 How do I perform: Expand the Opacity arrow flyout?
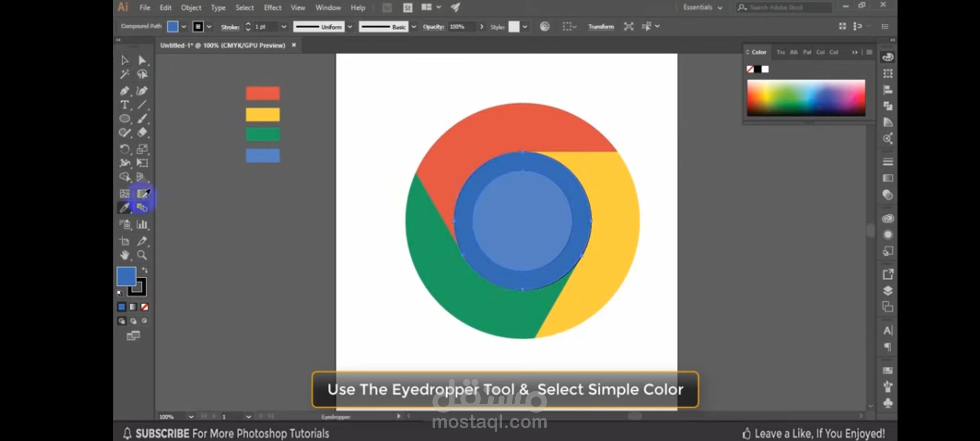[x=482, y=27]
